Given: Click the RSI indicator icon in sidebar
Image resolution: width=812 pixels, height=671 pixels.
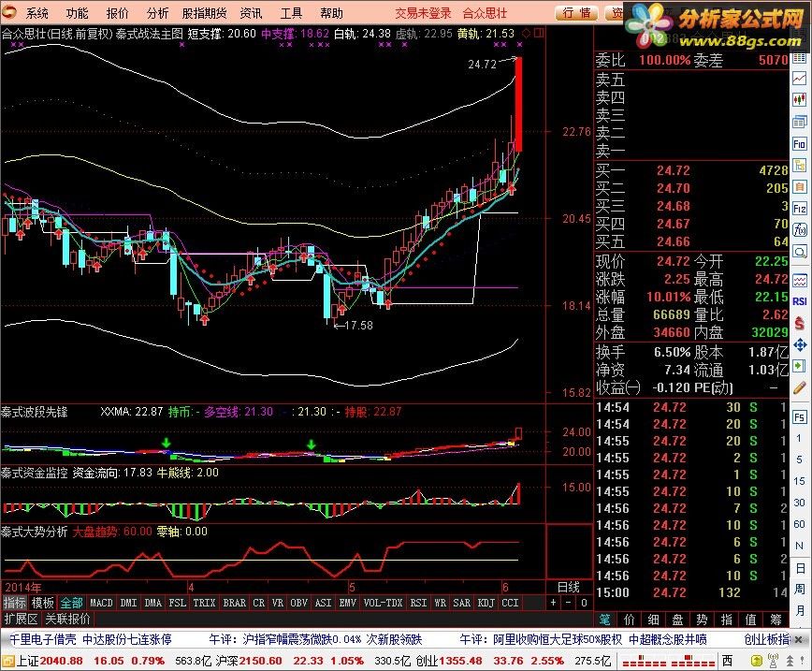Looking at the screenshot, I should coord(800,301).
